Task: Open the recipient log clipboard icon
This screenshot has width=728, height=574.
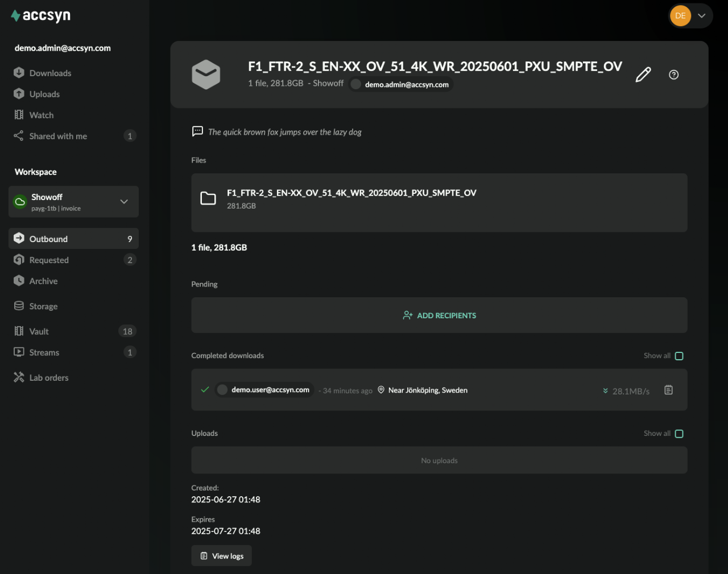Action: [669, 390]
